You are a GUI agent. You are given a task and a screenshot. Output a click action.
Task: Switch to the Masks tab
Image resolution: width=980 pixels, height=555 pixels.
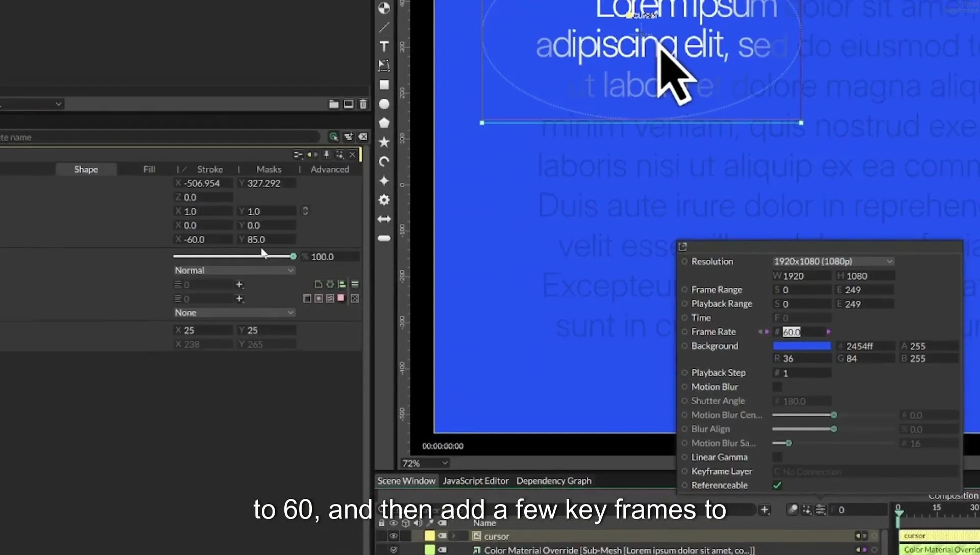click(x=268, y=169)
